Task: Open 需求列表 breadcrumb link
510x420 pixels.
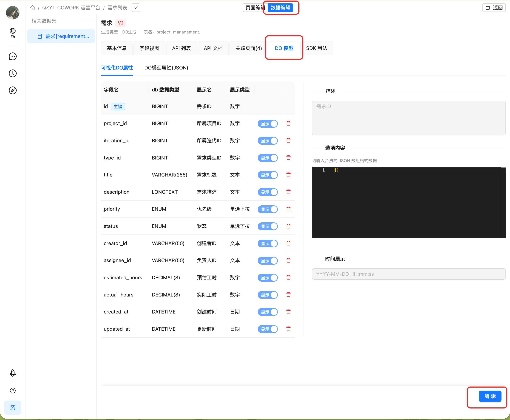Action: (x=117, y=8)
